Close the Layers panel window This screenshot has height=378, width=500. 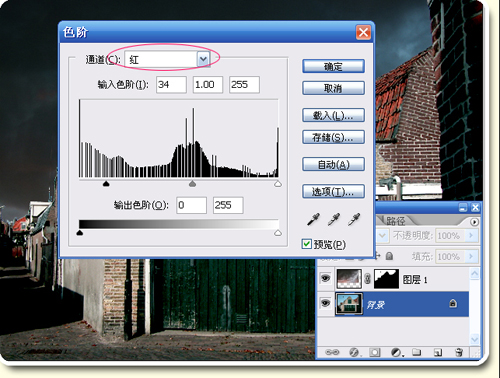pyautogui.click(x=475, y=208)
